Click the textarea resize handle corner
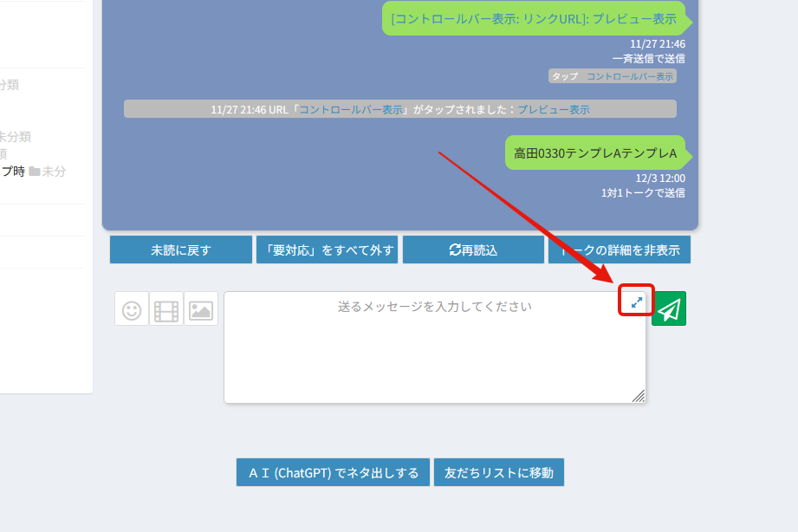This screenshot has width=798, height=532. tap(639, 396)
